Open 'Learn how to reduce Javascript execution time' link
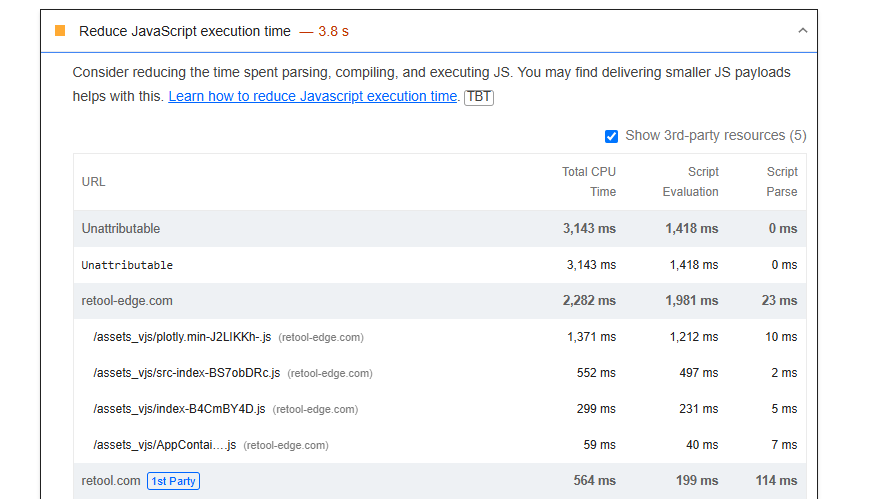This screenshot has height=499, width=869. [313, 97]
